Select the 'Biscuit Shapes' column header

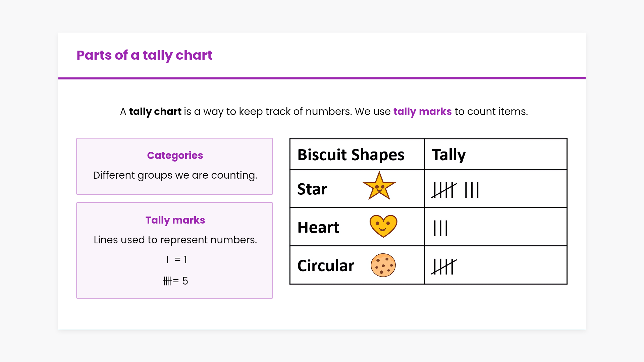(x=351, y=155)
